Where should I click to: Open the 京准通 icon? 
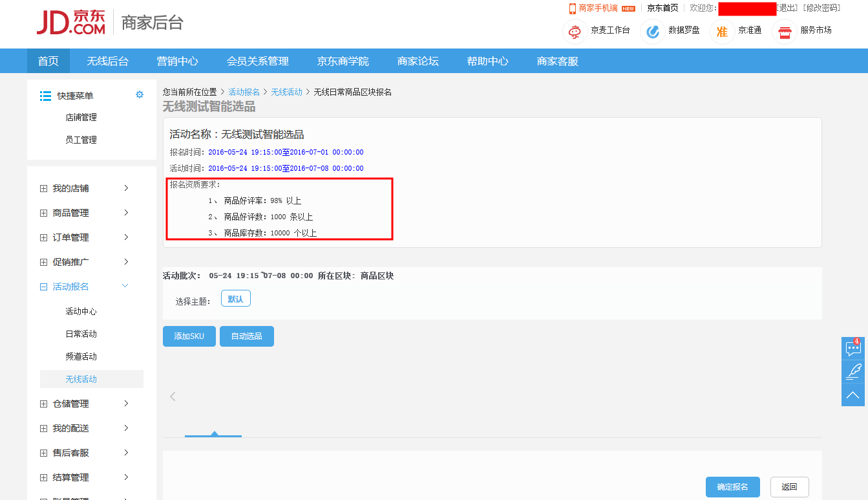point(722,31)
